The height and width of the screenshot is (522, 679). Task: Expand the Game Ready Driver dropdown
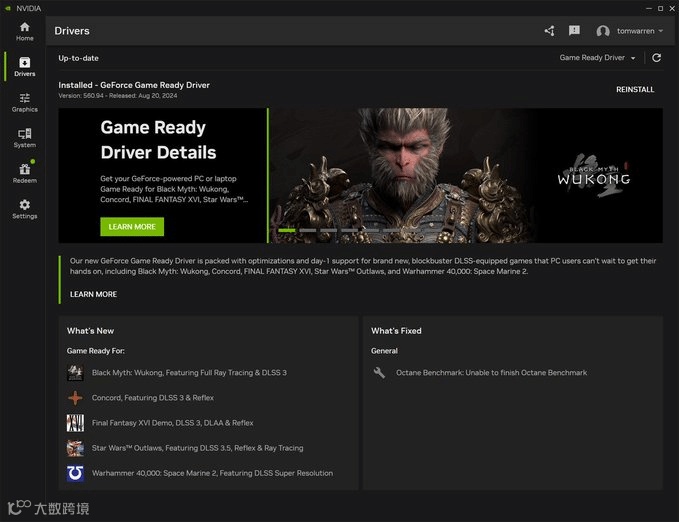pyautogui.click(x=597, y=58)
